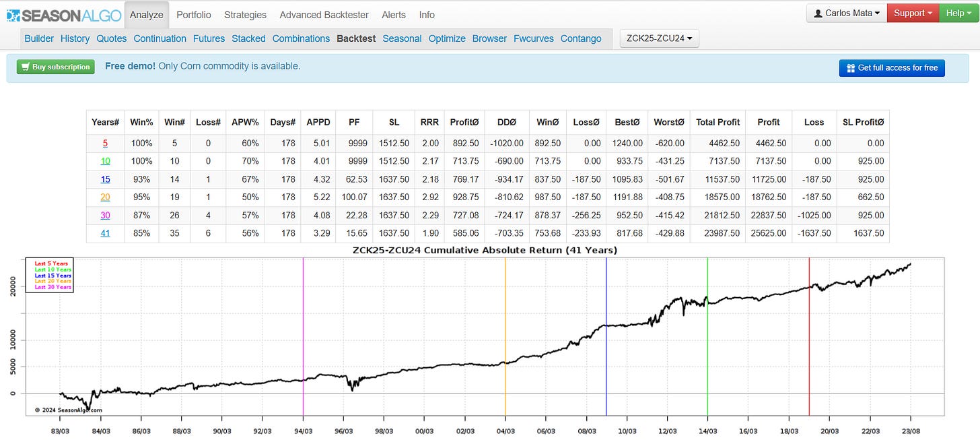The width and height of the screenshot is (980, 440).
Task: Open the Continuation chart link
Action: click(x=160, y=38)
